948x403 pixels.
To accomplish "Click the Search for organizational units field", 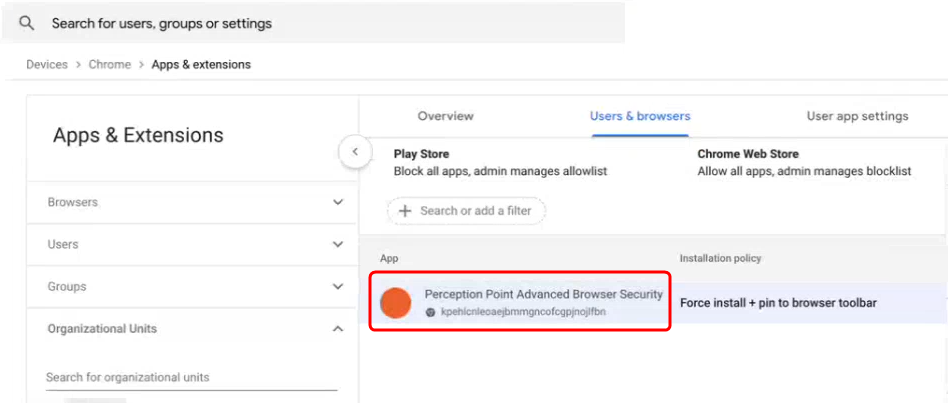I will tap(192, 378).
